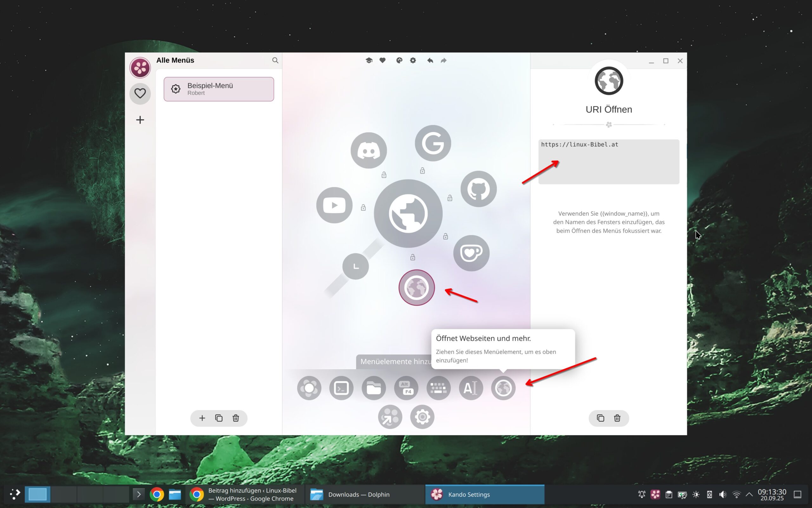The height and width of the screenshot is (508, 812).
Task: Open brightness control in tray
Action: (x=696, y=495)
